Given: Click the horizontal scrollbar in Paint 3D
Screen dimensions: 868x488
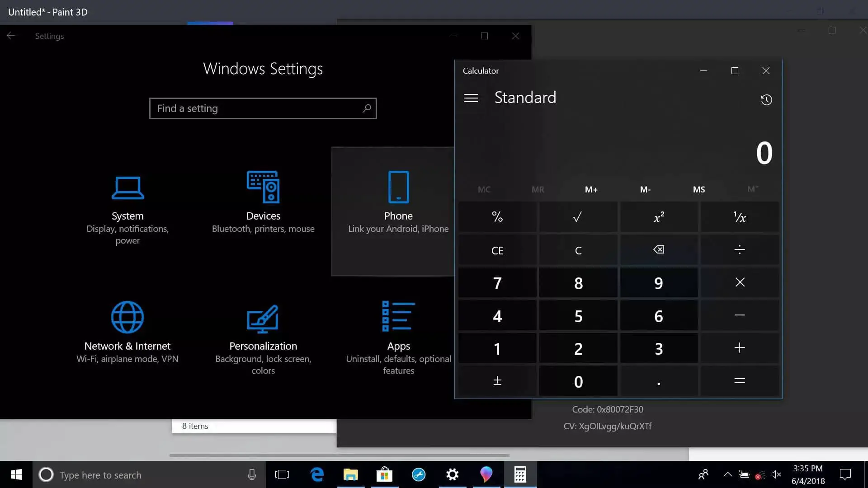Looking at the screenshot, I should click(340, 455).
